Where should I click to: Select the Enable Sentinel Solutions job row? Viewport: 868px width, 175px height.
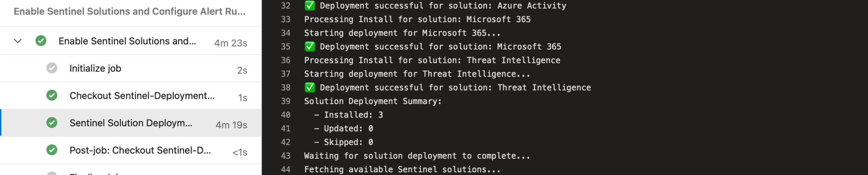click(127, 41)
